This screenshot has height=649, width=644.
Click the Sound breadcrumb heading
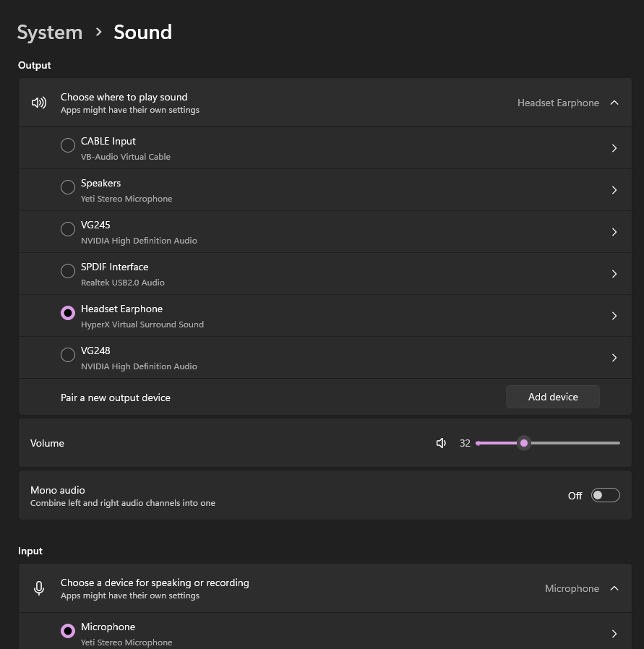(142, 32)
